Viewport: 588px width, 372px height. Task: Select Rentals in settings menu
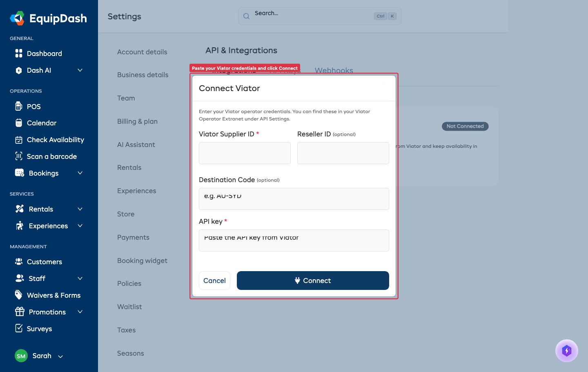[129, 167]
